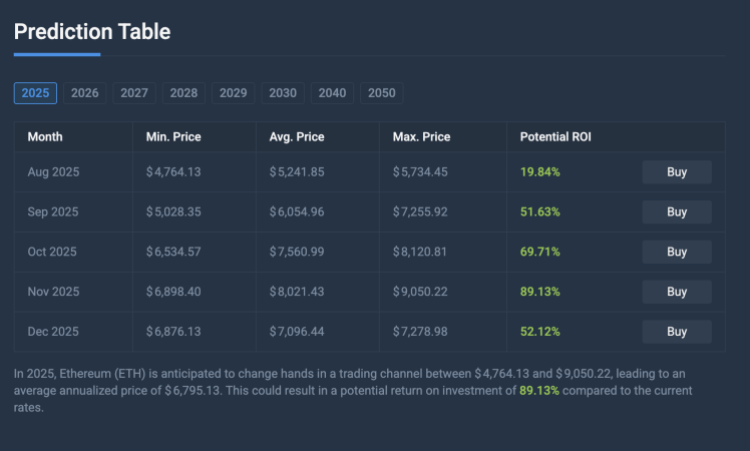Open the 2027 prediction tab
Screen dimensions: 750x451
coord(134,93)
